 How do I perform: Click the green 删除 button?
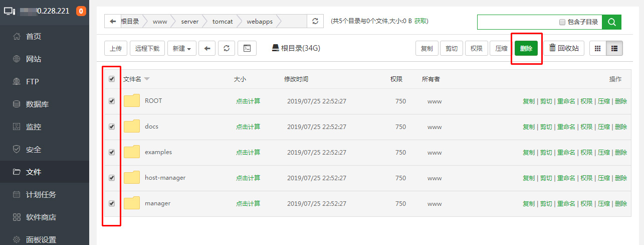(526, 48)
